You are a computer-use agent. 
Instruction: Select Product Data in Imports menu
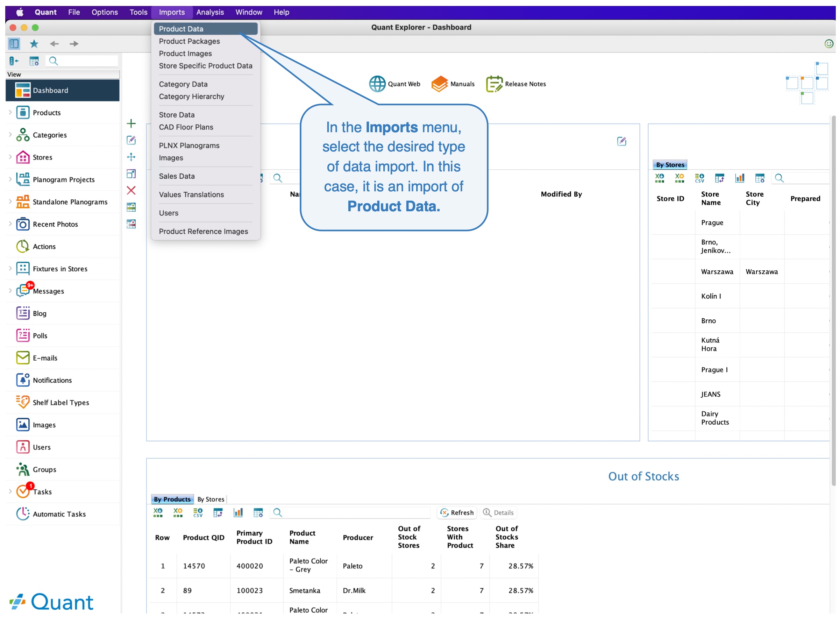point(206,29)
